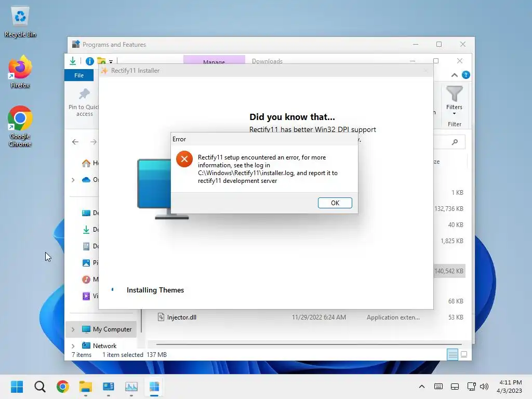Click the quick access download arrow icon
The height and width of the screenshot is (399, 532).
(x=73, y=61)
